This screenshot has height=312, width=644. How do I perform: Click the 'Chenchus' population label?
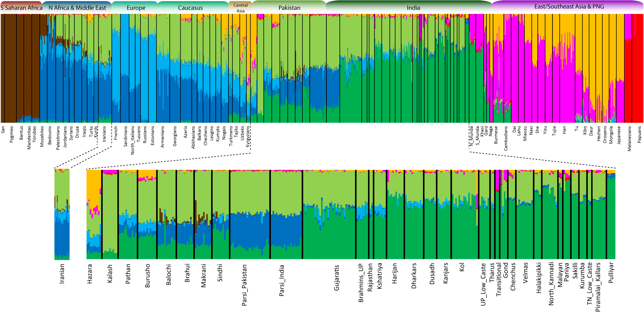(x=513, y=277)
